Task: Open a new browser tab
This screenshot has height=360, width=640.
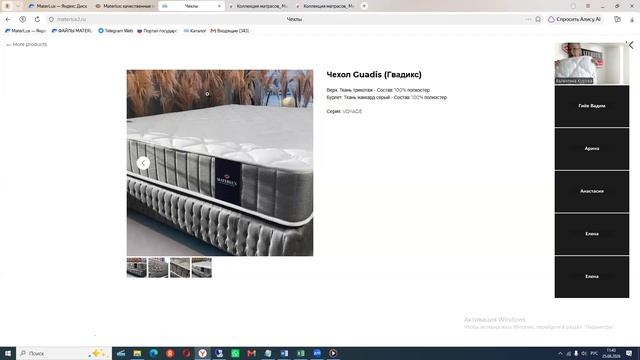Action: pyautogui.click(x=364, y=6)
